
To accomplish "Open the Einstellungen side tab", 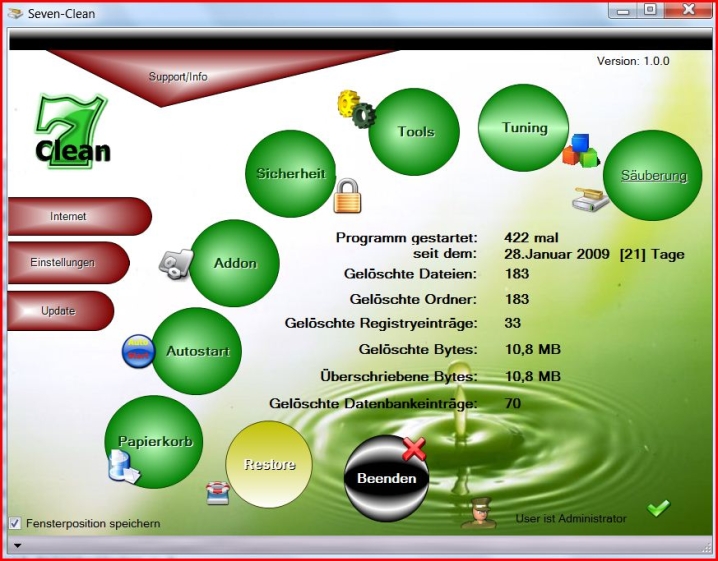I will coord(63,263).
